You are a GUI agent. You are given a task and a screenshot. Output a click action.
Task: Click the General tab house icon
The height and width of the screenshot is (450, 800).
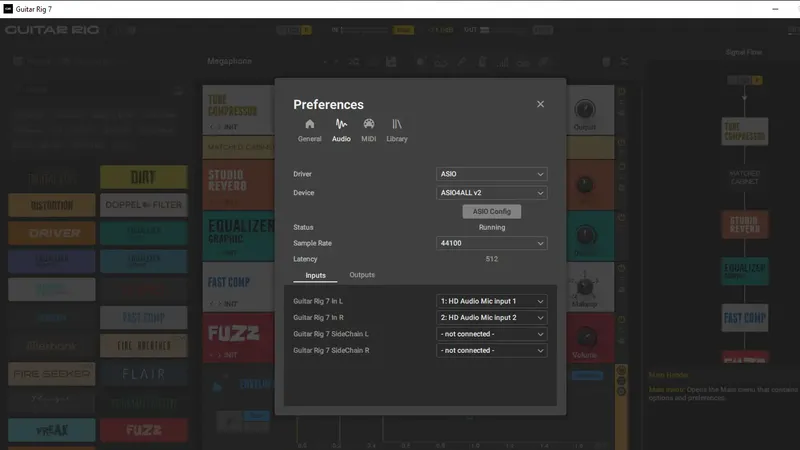click(310, 124)
